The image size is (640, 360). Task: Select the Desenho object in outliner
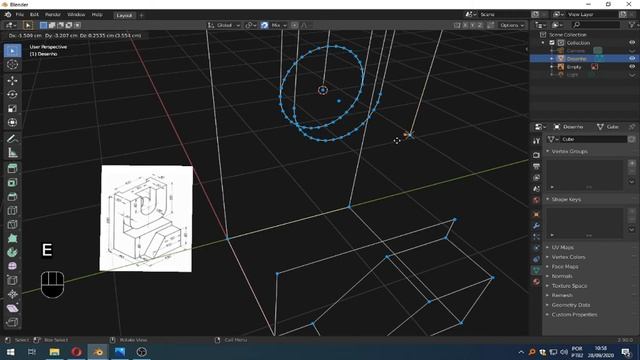576,58
